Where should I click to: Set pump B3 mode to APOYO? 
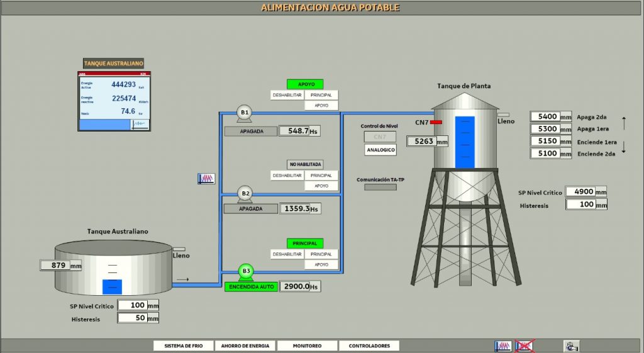pos(321,265)
